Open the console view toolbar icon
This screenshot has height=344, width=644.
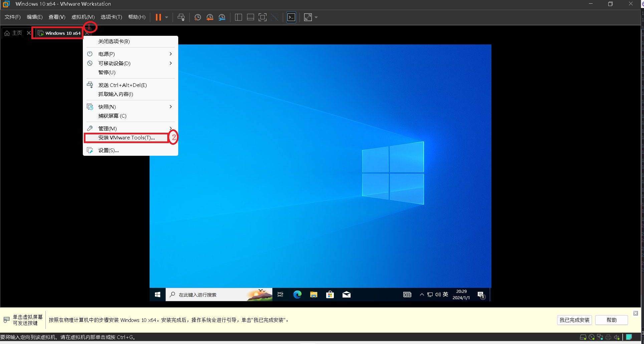tap(291, 17)
